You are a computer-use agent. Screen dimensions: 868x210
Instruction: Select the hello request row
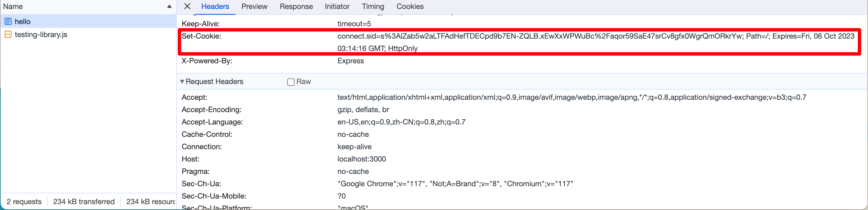(x=88, y=22)
